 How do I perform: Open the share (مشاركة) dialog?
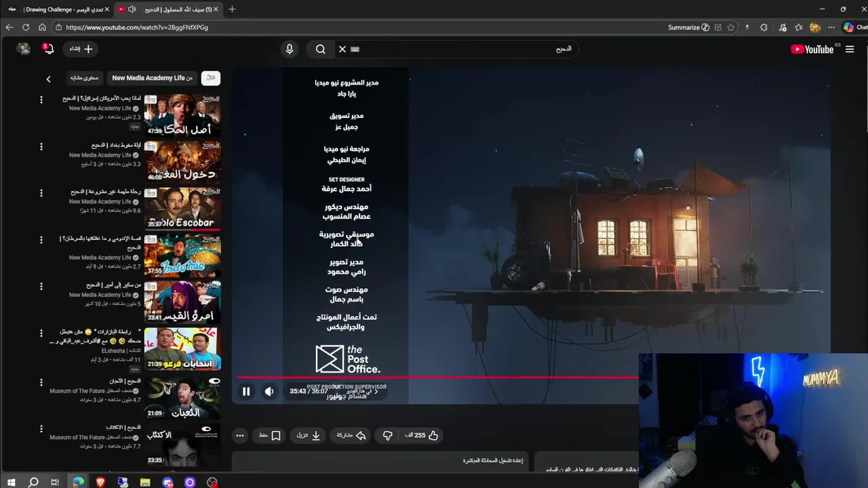tap(351, 435)
